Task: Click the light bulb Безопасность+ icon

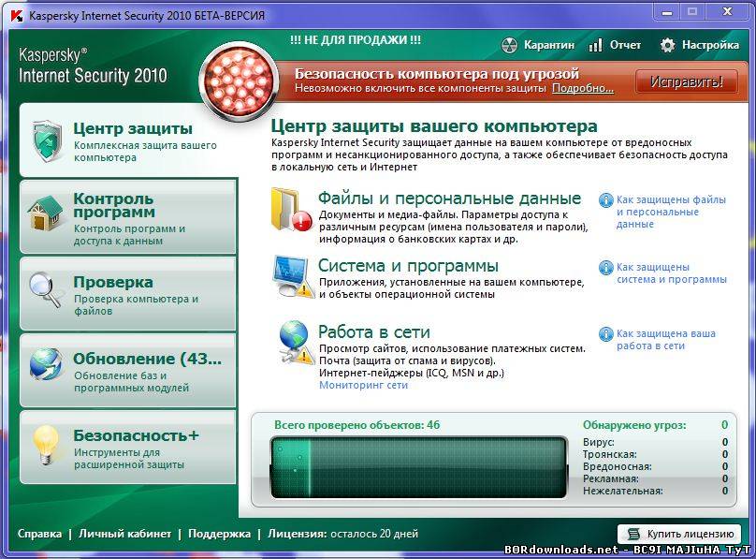Action: (x=45, y=445)
